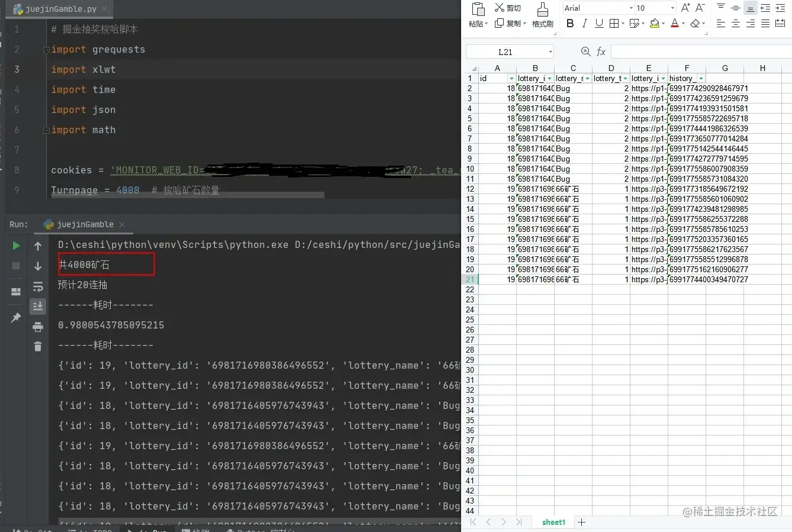The width and height of the screenshot is (792, 532).
Task: Click the zoom magnifier icon beside fx
Action: coord(585,51)
